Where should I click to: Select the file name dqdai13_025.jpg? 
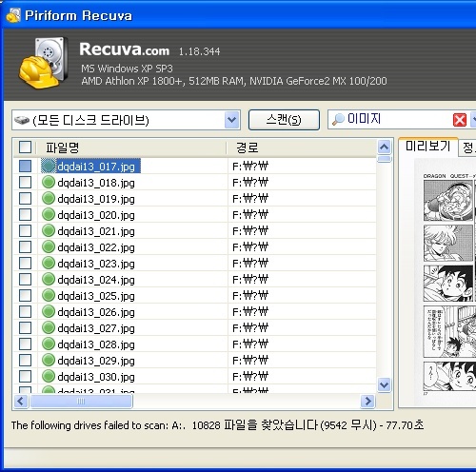click(x=96, y=296)
